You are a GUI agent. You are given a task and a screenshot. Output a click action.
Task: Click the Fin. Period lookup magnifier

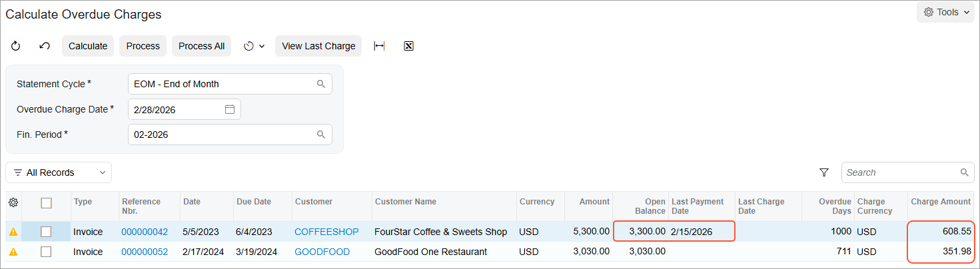[320, 134]
